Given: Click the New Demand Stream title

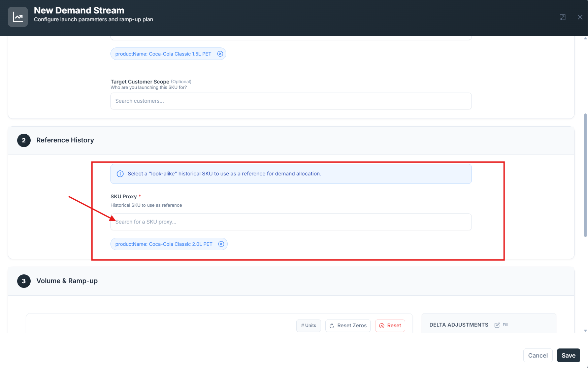Looking at the screenshot, I should click(79, 10).
